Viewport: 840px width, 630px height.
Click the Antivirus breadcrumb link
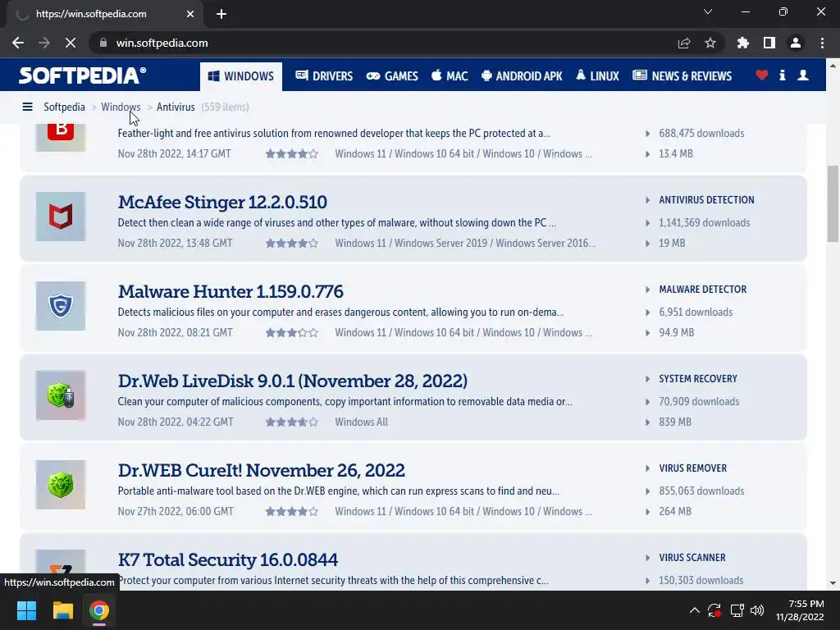176,107
